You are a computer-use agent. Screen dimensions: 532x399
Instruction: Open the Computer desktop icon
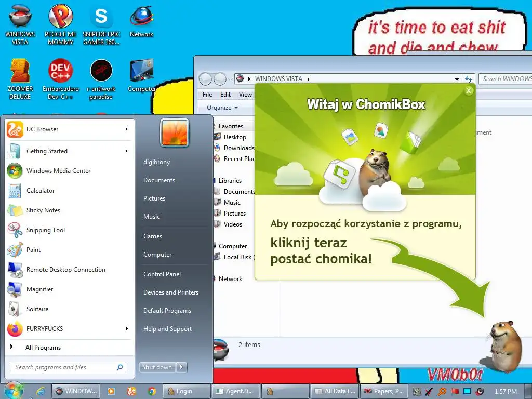pyautogui.click(x=141, y=76)
